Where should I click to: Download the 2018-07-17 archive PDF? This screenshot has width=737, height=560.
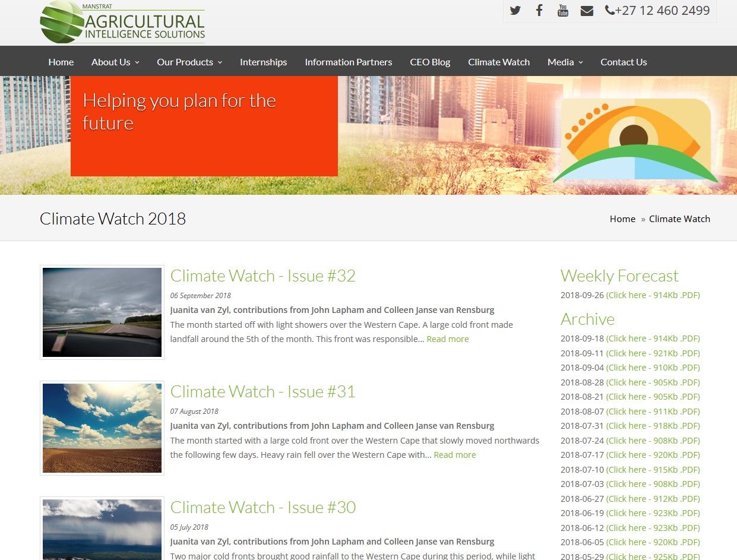[x=653, y=455]
